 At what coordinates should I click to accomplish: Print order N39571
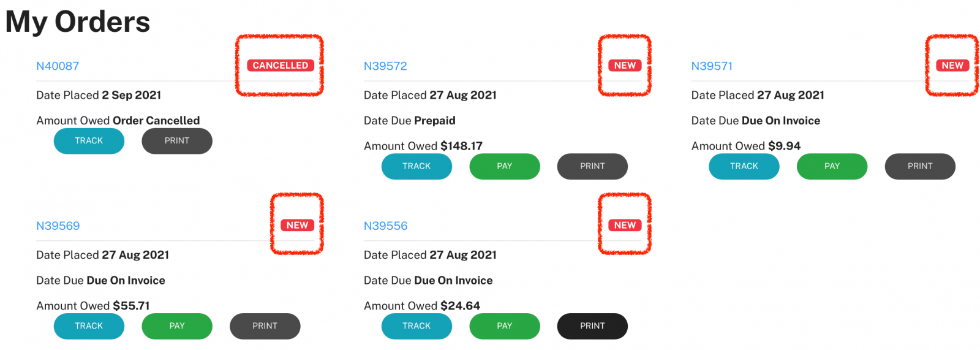pyautogui.click(x=920, y=167)
